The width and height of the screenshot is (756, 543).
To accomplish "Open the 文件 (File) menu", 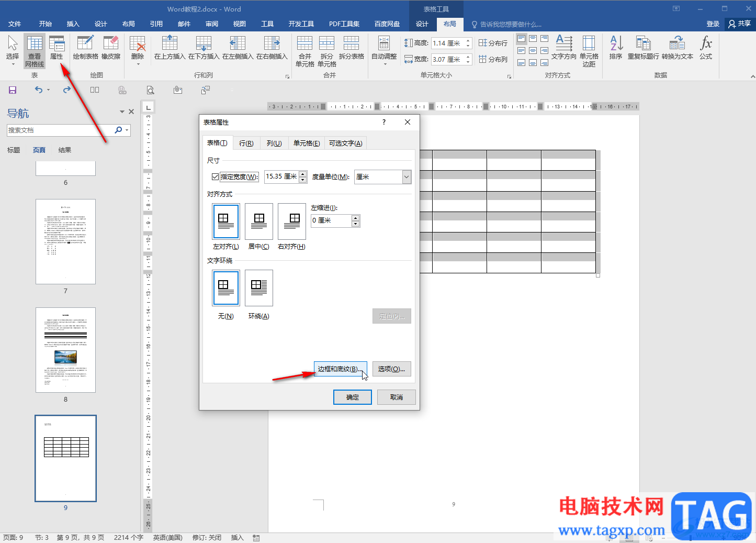I will (15, 24).
